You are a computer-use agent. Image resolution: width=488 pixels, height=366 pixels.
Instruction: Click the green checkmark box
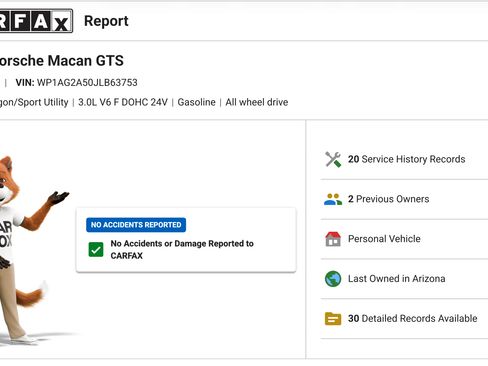[x=96, y=250]
